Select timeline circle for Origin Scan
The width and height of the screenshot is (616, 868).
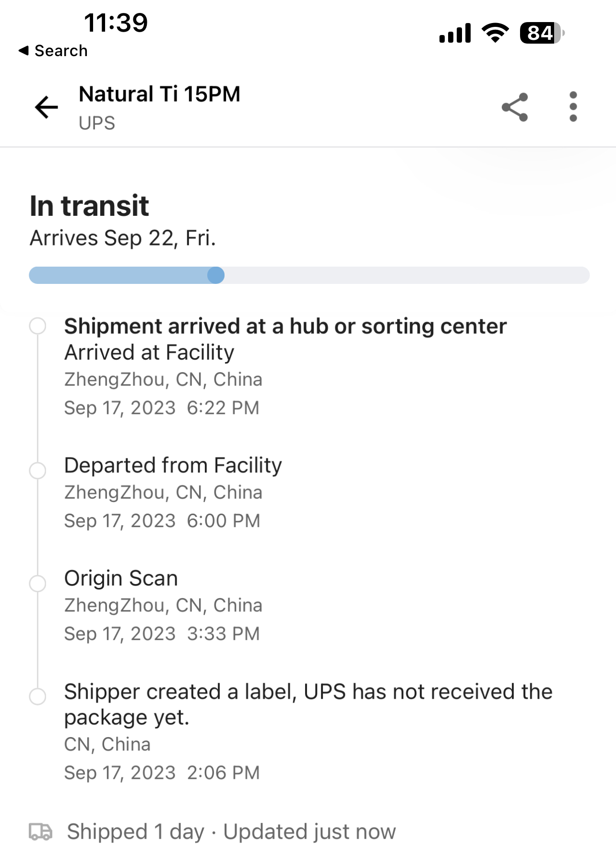[x=37, y=584]
